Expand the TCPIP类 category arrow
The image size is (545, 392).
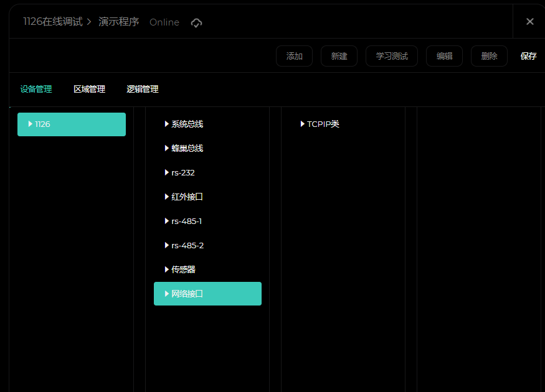[303, 124]
